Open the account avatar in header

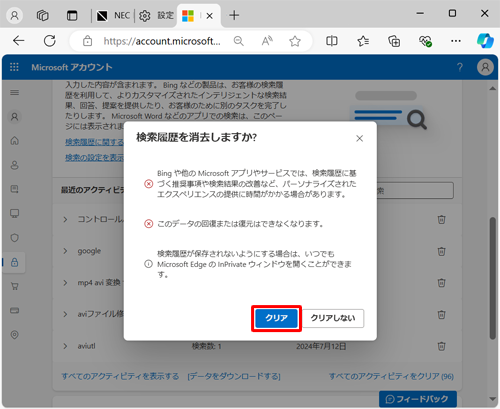point(485,67)
